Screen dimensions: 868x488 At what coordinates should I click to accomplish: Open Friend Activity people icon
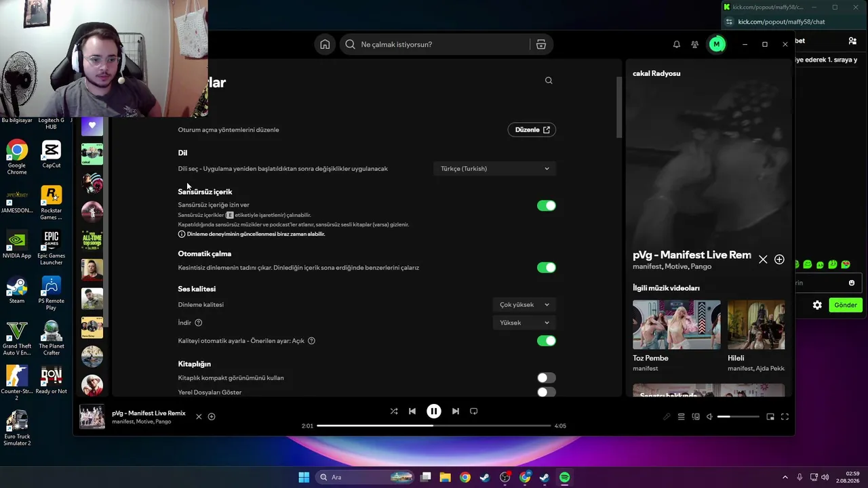pyautogui.click(x=695, y=45)
